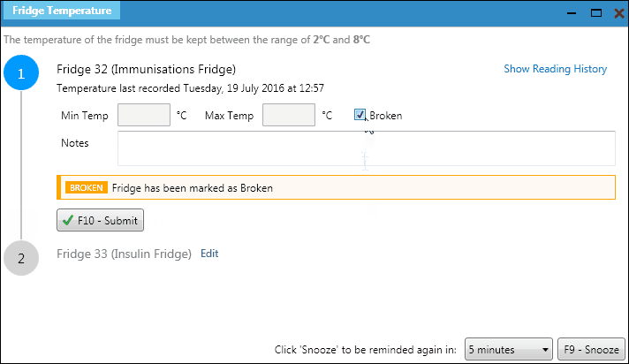Click the orange BROKEN badge
The height and width of the screenshot is (364, 629).
tap(87, 187)
